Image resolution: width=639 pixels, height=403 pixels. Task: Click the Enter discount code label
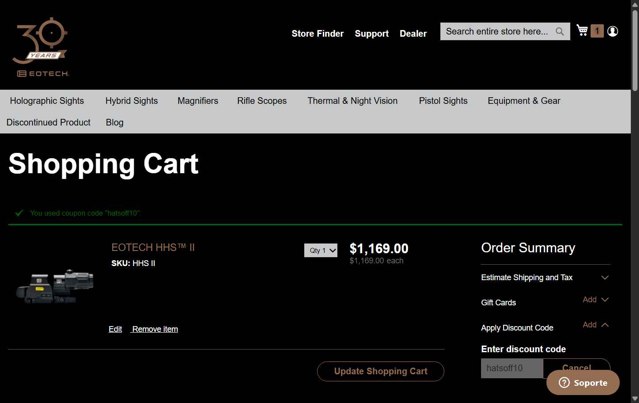[523, 349]
